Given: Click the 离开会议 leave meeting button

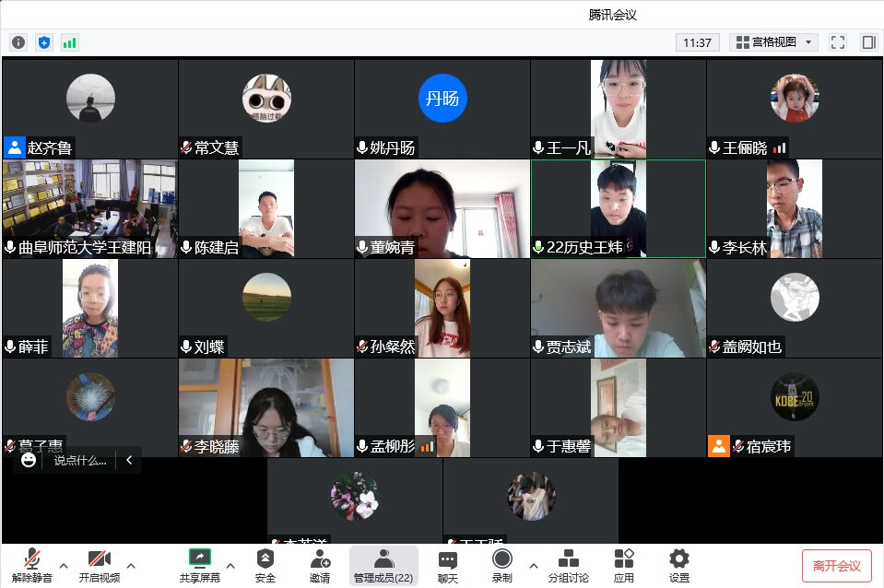Looking at the screenshot, I should point(836,566).
